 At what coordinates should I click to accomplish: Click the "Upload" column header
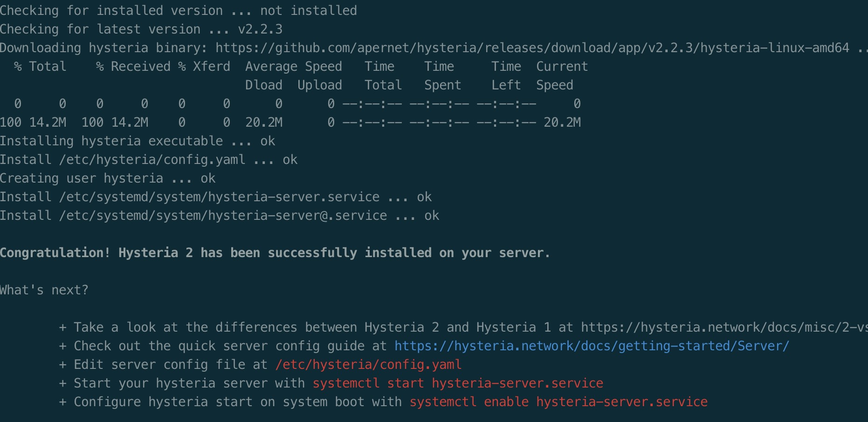[x=319, y=85]
